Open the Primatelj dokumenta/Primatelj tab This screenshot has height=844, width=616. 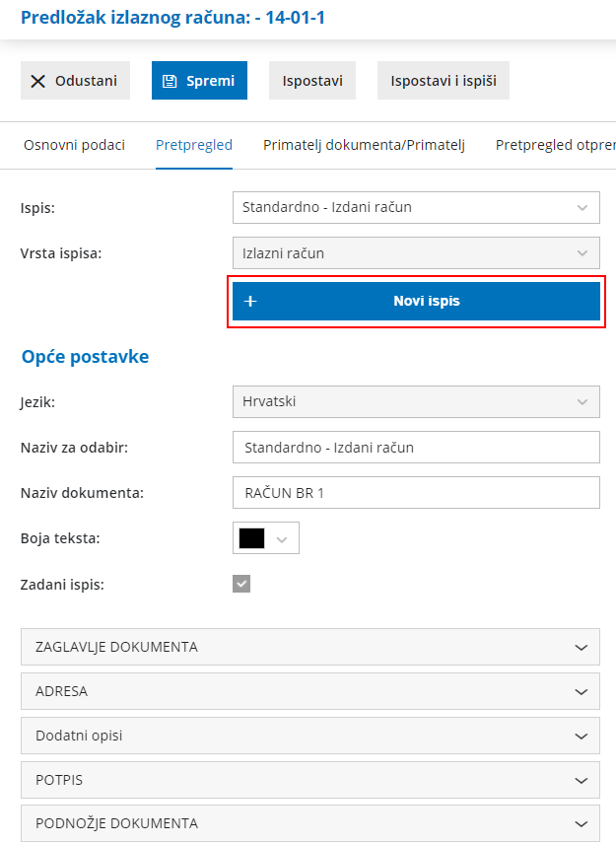[x=364, y=145]
